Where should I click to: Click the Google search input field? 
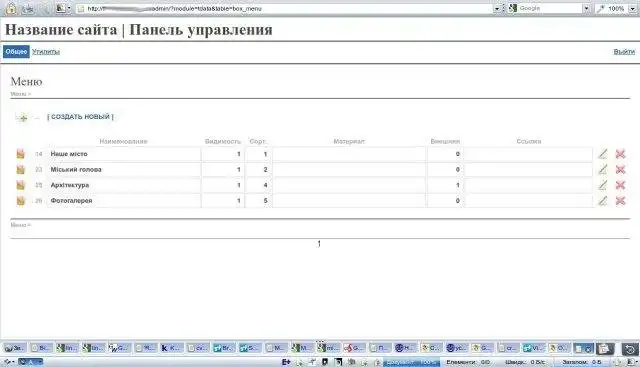(549, 9)
